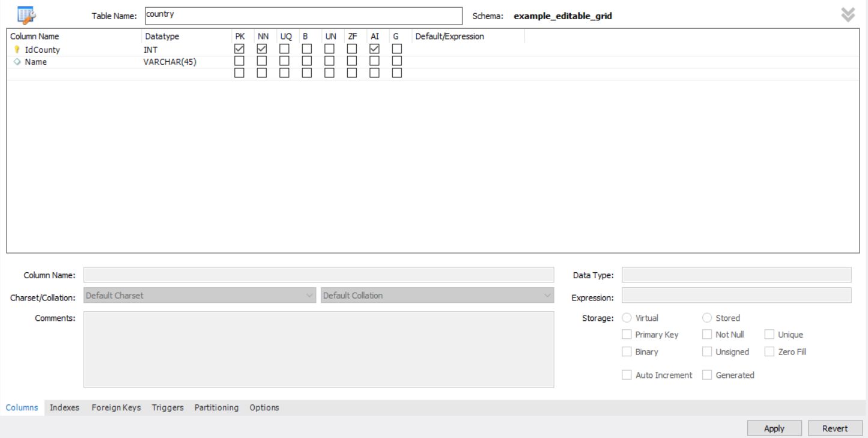Select the VARCHAR(45) datatype cell

click(170, 62)
